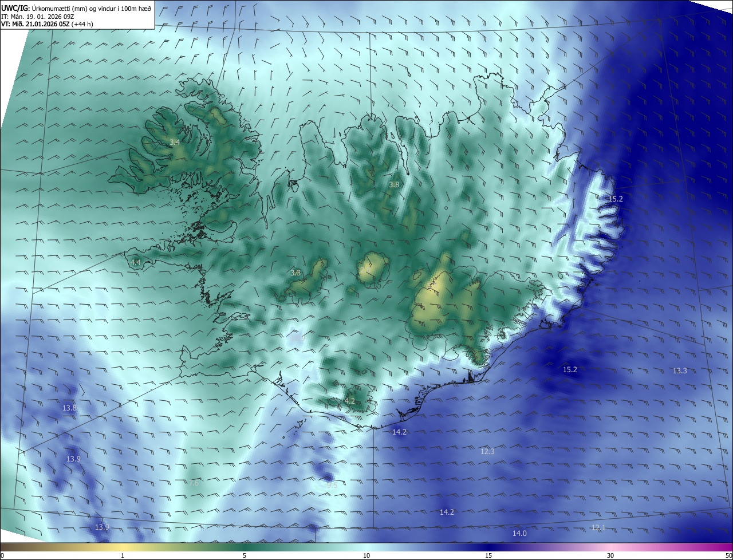Click the 3.8 value in north Iceland
The width and height of the screenshot is (733, 560).
pos(394,185)
